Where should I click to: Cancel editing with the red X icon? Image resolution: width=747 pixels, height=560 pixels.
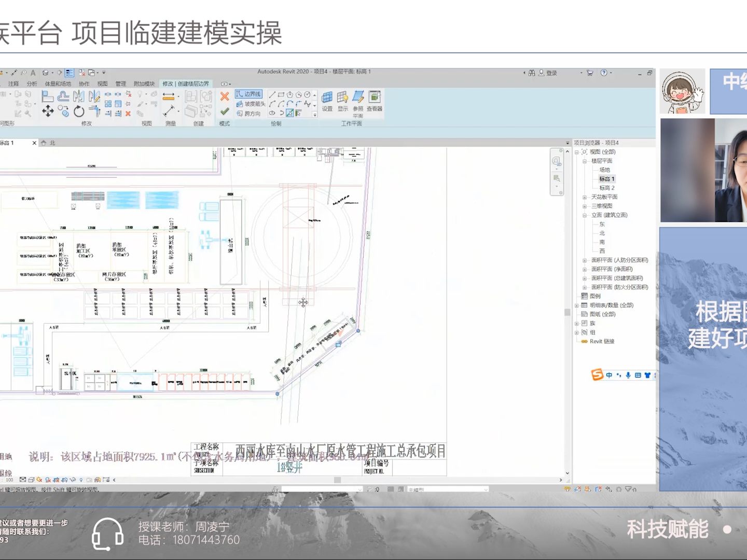coord(225,95)
